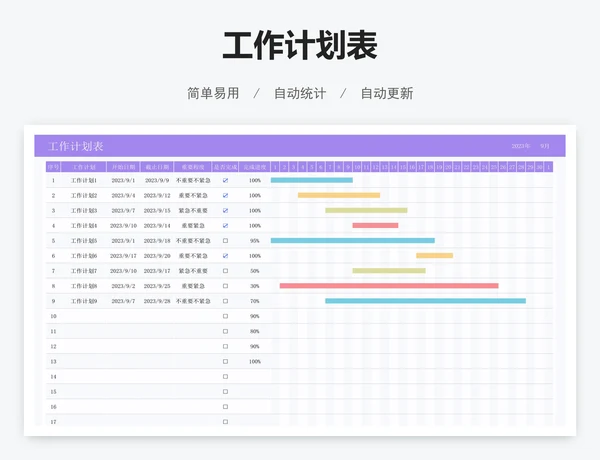Image resolution: width=600 pixels, height=460 pixels.
Task: Check the completed checkbox for 工作计划5
Action: tap(225, 241)
